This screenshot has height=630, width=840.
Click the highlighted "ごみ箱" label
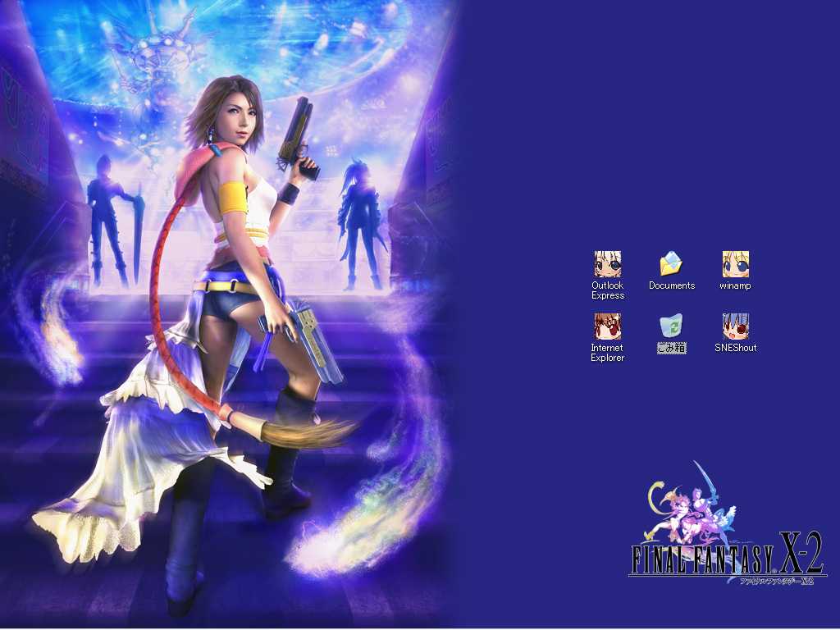click(671, 348)
